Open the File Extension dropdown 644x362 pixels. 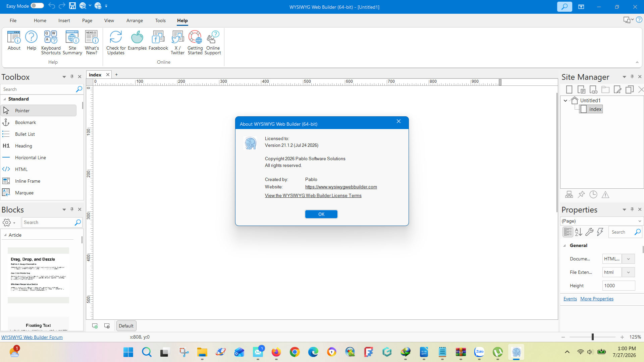tap(629, 272)
